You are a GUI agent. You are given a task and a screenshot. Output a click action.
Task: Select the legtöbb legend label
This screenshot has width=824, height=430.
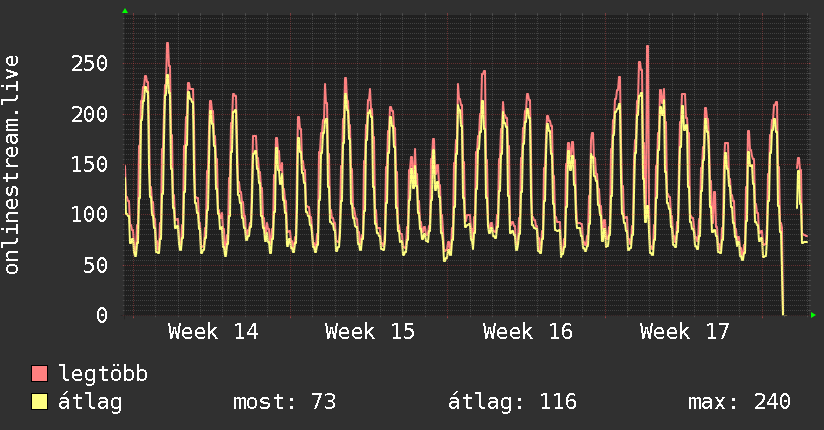click(x=103, y=374)
